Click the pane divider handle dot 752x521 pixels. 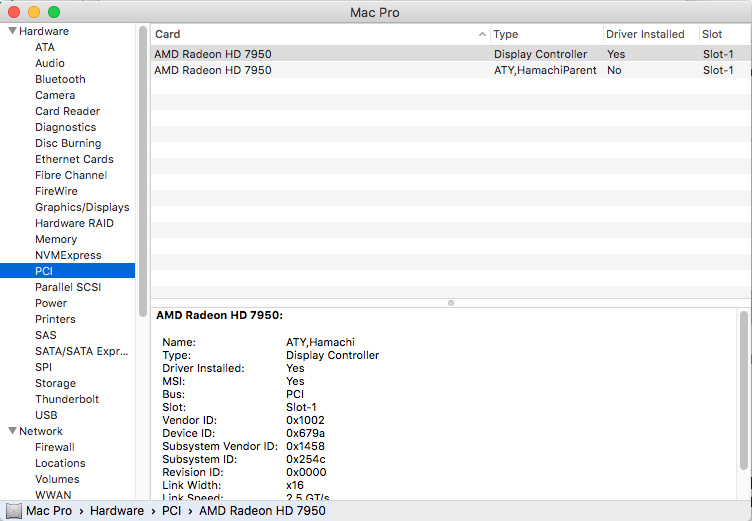click(x=451, y=303)
